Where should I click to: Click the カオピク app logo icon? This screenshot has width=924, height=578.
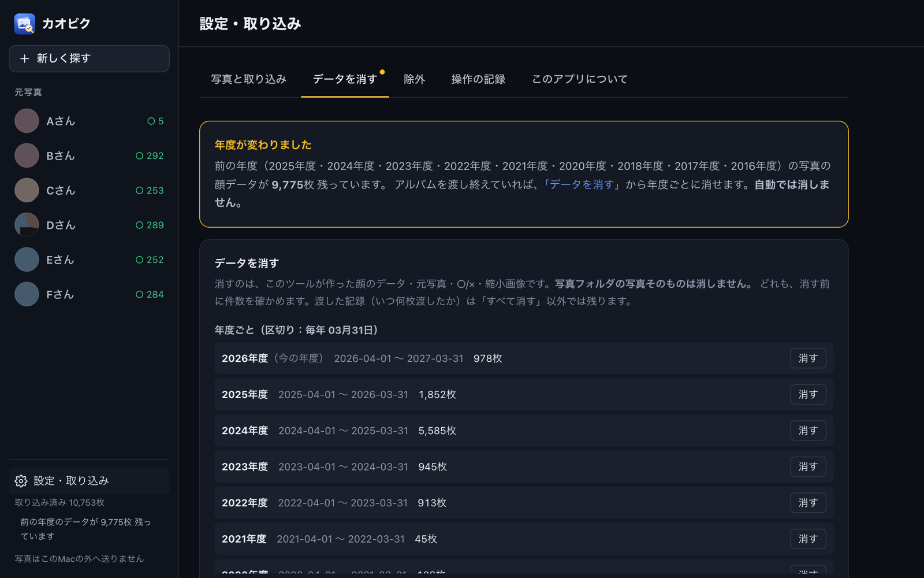pos(24,24)
